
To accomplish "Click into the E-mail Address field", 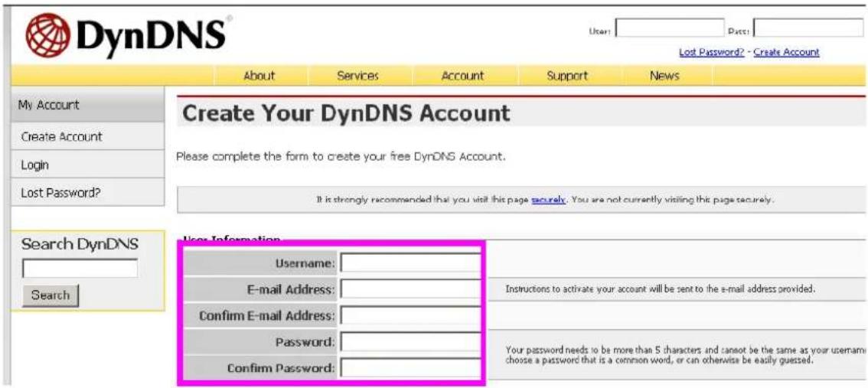I will [x=410, y=289].
